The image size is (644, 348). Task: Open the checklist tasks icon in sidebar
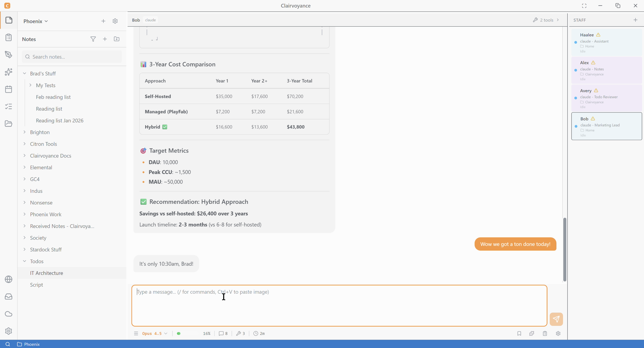[9, 107]
